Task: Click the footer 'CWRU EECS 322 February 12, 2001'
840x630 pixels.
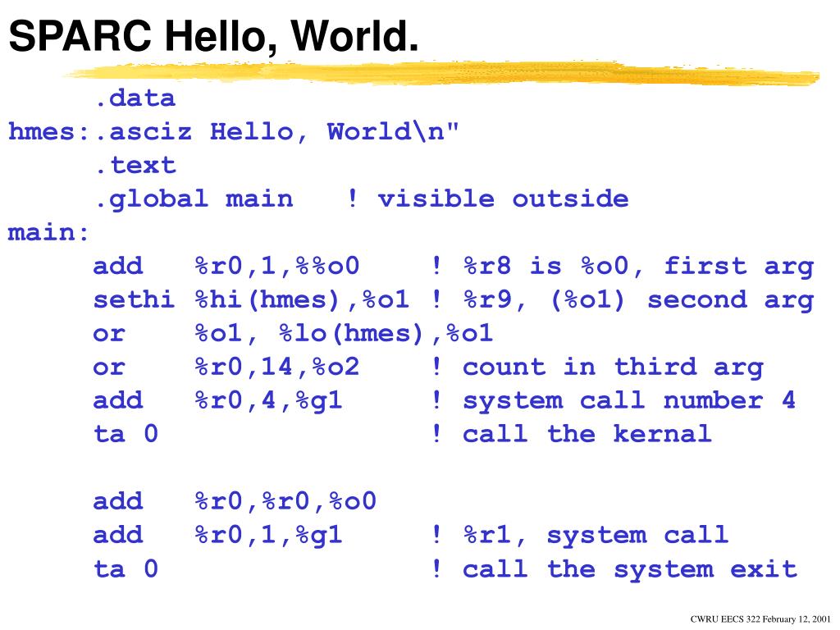Action: tap(760, 619)
